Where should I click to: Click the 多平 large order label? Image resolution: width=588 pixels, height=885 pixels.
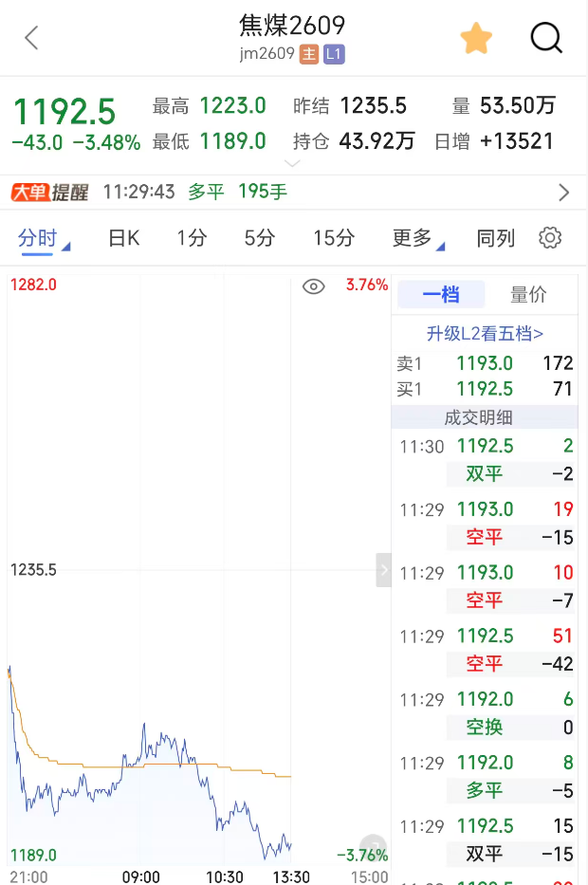(206, 192)
